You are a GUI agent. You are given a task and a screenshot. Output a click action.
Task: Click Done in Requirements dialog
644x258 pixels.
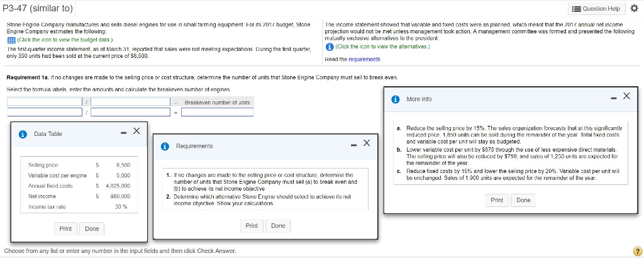click(278, 225)
